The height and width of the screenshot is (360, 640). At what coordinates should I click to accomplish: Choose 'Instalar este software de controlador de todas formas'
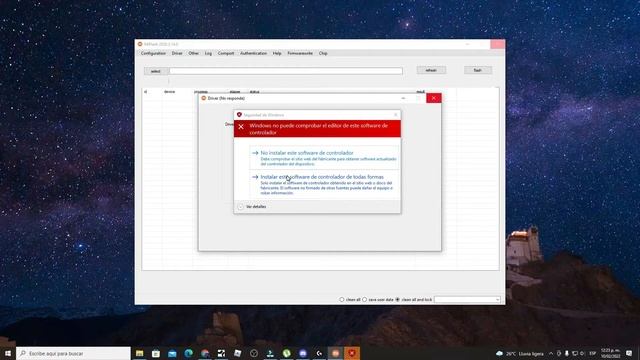coord(324,184)
